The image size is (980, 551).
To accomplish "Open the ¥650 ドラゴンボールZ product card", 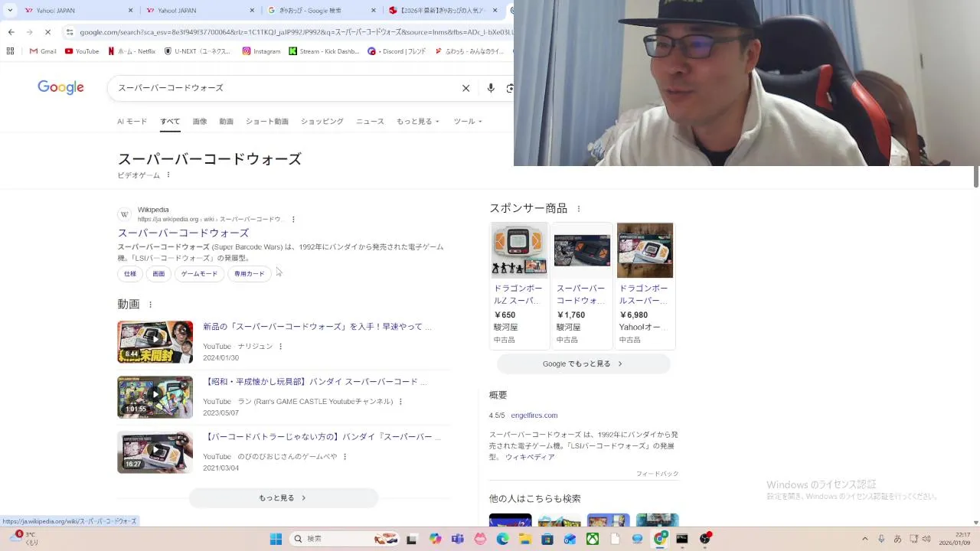I will point(519,285).
